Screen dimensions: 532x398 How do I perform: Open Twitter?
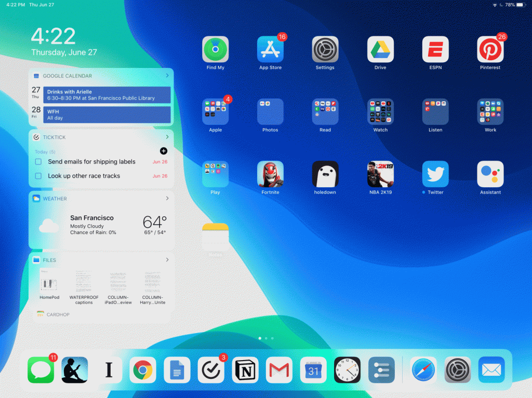[435, 174]
